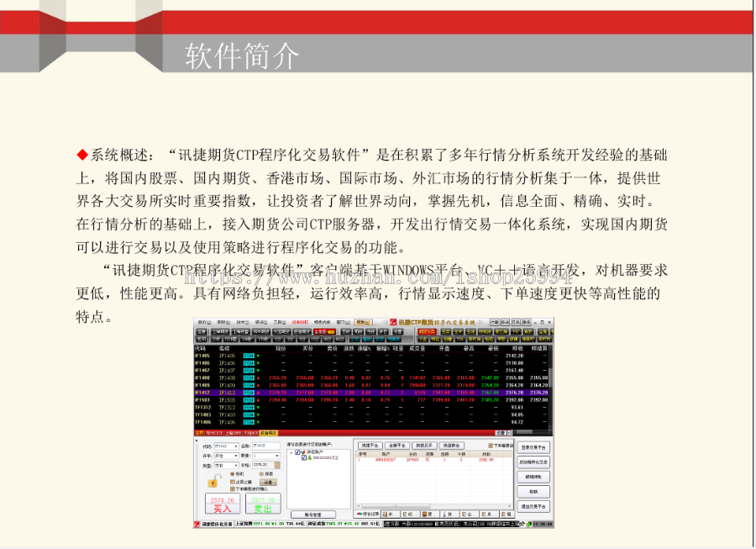
Task: Click red logo icon in status bar
Action: point(197,524)
